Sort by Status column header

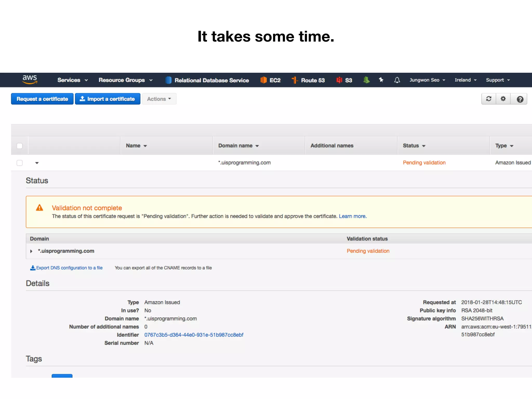click(414, 146)
